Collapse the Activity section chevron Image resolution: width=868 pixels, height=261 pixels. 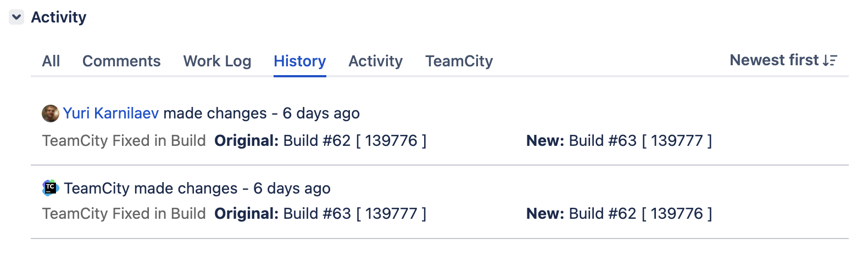coord(16,18)
